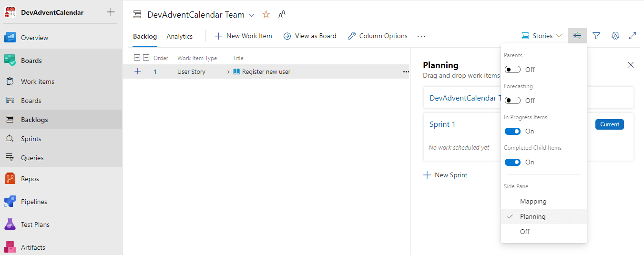Turn off Completed Child Items toggle
Screen dimensions: 644x255
[x=512, y=162]
